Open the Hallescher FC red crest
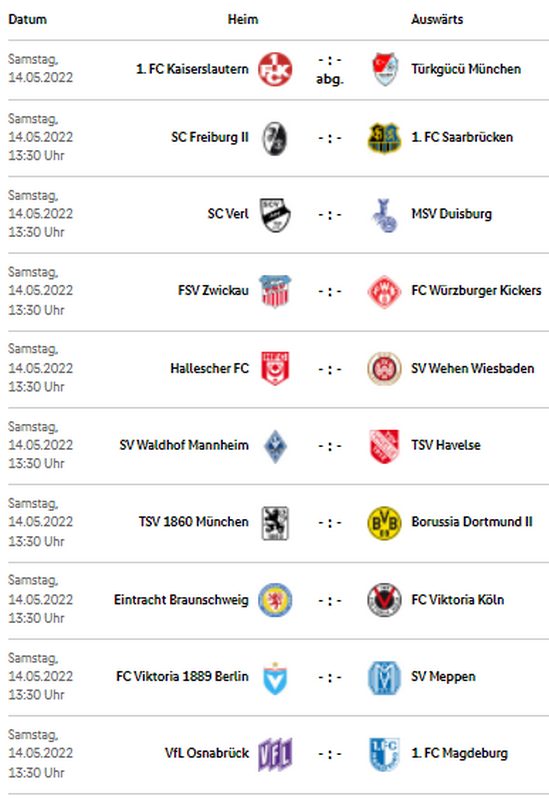This screenshot has height=800, width=549. 275,368
